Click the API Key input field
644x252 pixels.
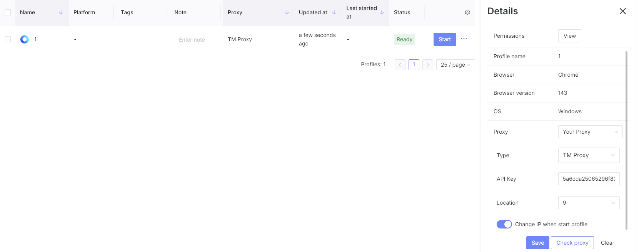(588, 179)
